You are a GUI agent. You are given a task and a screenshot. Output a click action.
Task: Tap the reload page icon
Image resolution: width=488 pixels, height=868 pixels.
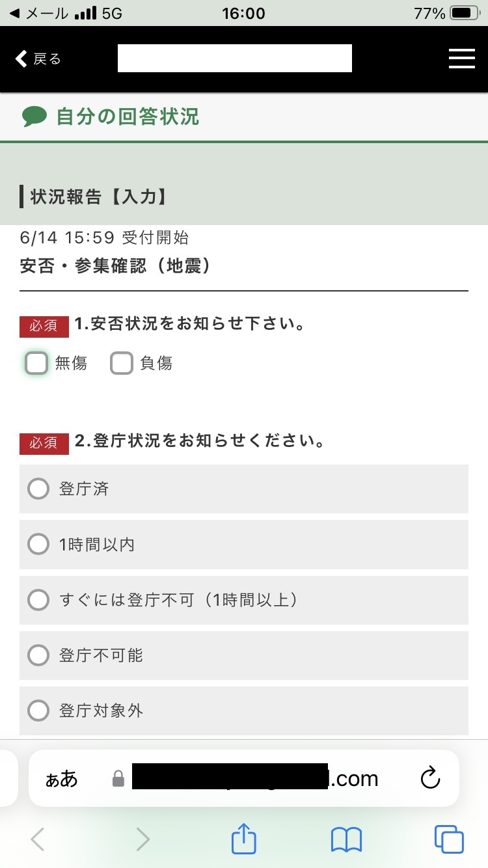tap(430, 778)
